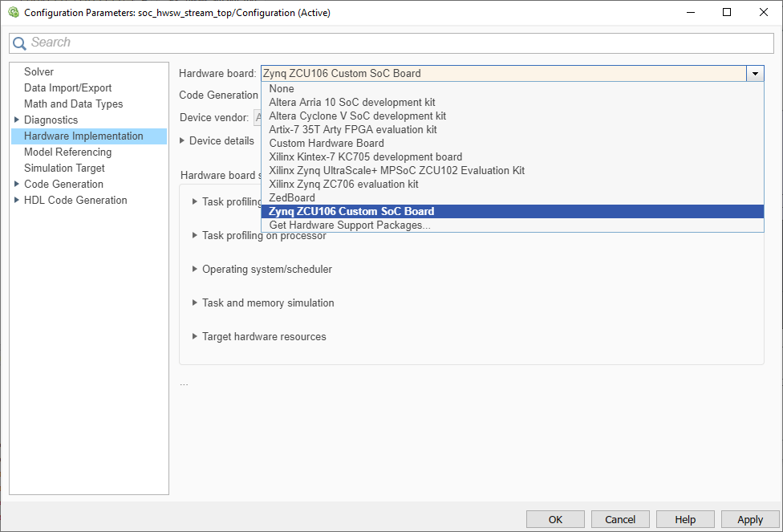Close the Configuration Parameters window
This screenshot has height=532, width=783.
point(764,12)
